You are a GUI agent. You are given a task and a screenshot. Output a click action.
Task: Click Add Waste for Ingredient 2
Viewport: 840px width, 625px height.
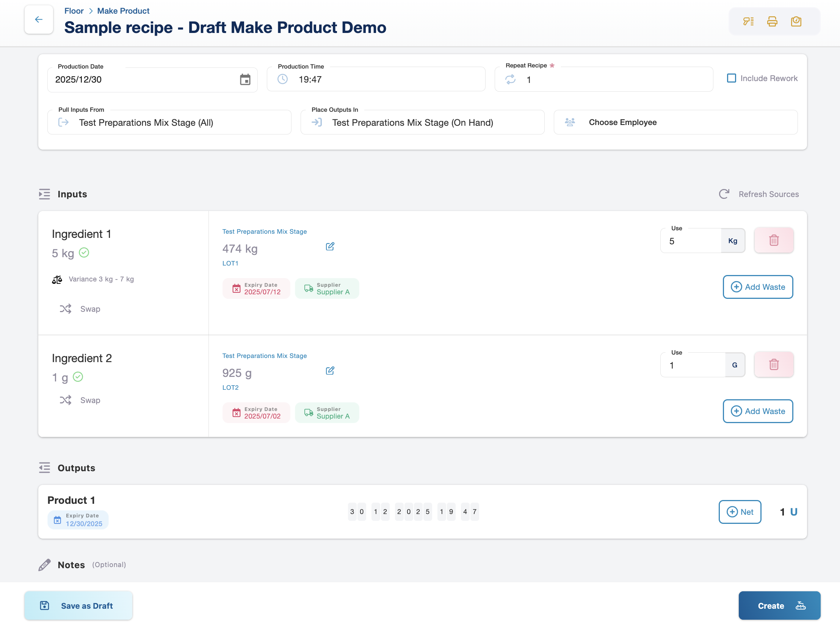[x=758, y=411]
